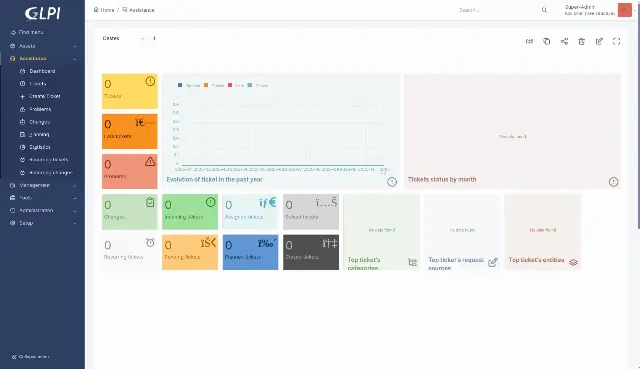Viewport: 640px width, 369px height.
Task: Focus the global Search field
Action: (x=498, y=10)
